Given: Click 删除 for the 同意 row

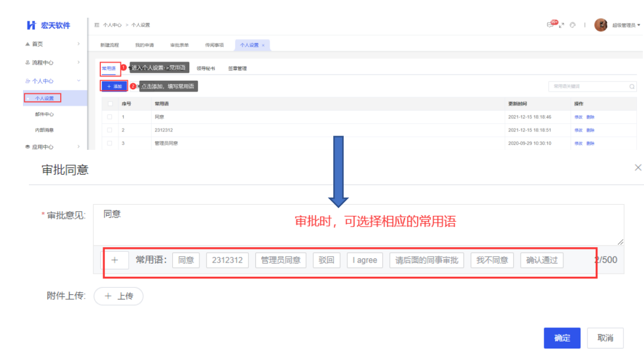Looking at the screenshot, I should [590, 117].
